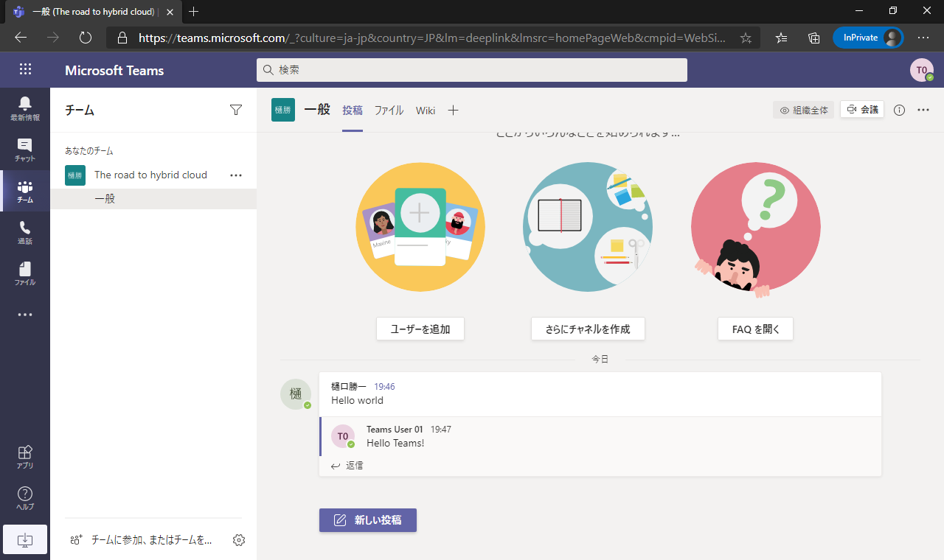944x560 pixels.
Task: Open more options for The road to hybrid cloud
Action: pos(236,175)
